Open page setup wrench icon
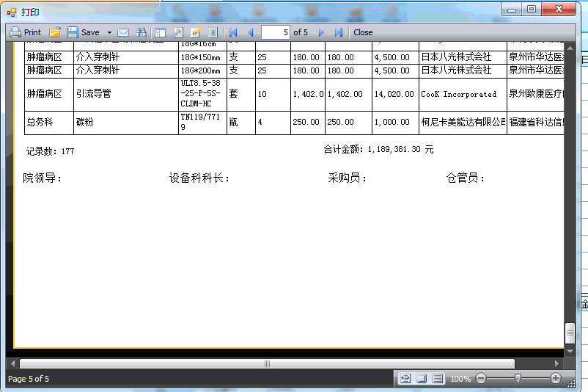The width and height of the screenshot is (588, 392). pos(177,32)
